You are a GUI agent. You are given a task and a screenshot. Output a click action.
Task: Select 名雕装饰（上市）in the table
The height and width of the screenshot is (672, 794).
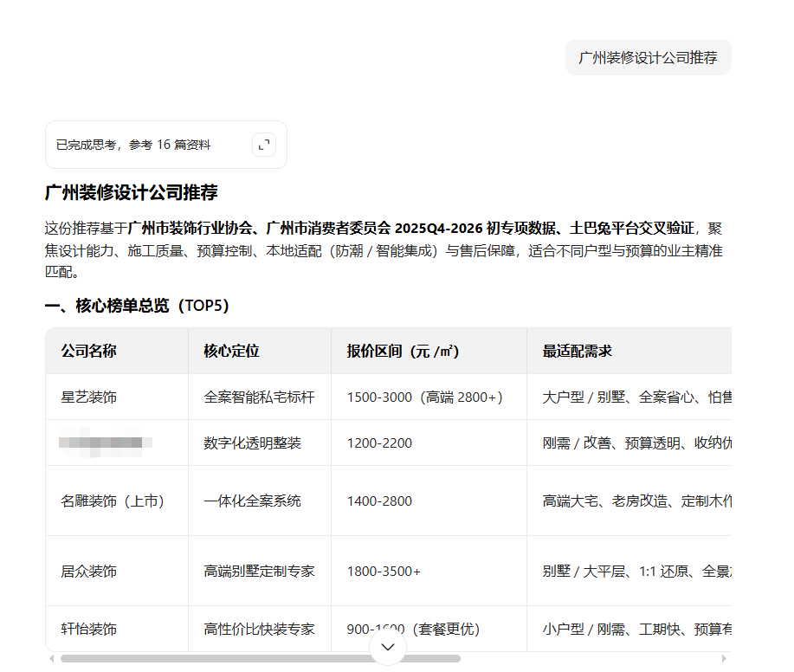click(x=112, y=501)
